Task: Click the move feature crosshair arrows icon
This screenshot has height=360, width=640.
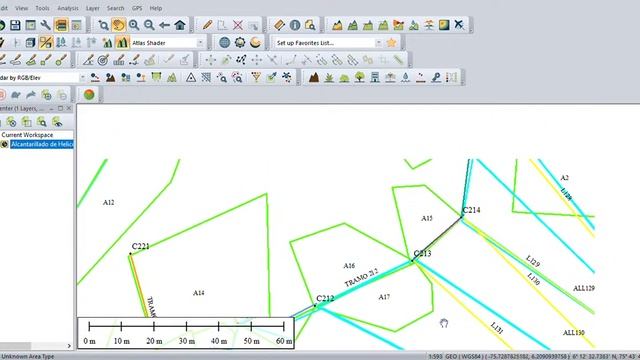Action: pos(211,60)
